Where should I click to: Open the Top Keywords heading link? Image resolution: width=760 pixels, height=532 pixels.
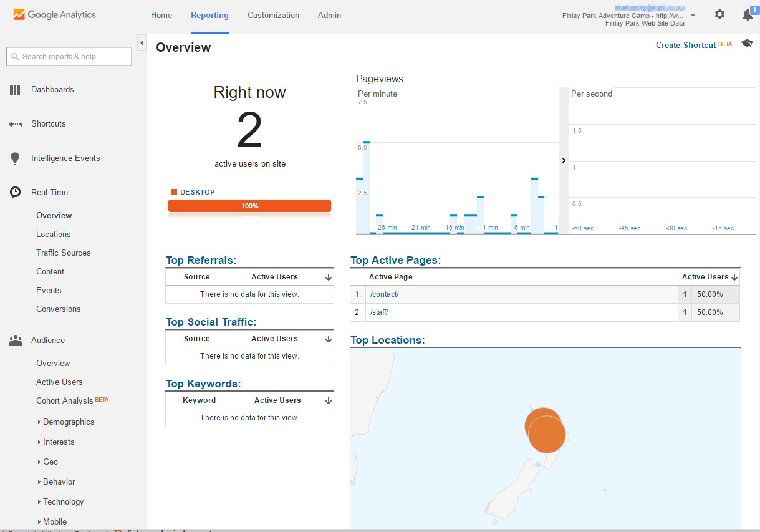pos(203,384)
